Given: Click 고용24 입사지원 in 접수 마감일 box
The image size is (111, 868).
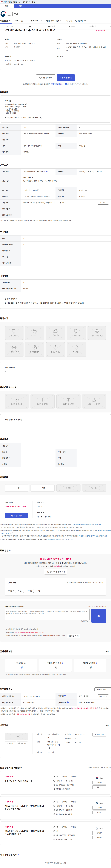Looking at the screenshot, I should [16, 516].
